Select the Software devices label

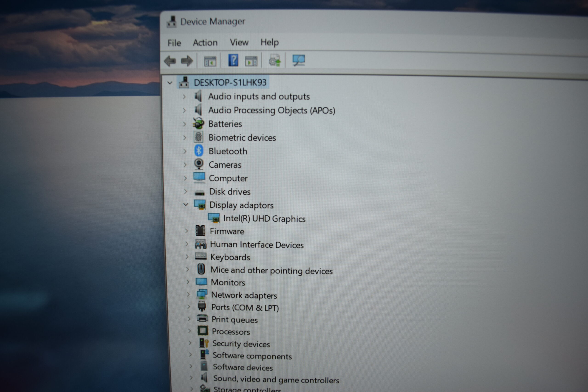(243, 367)
